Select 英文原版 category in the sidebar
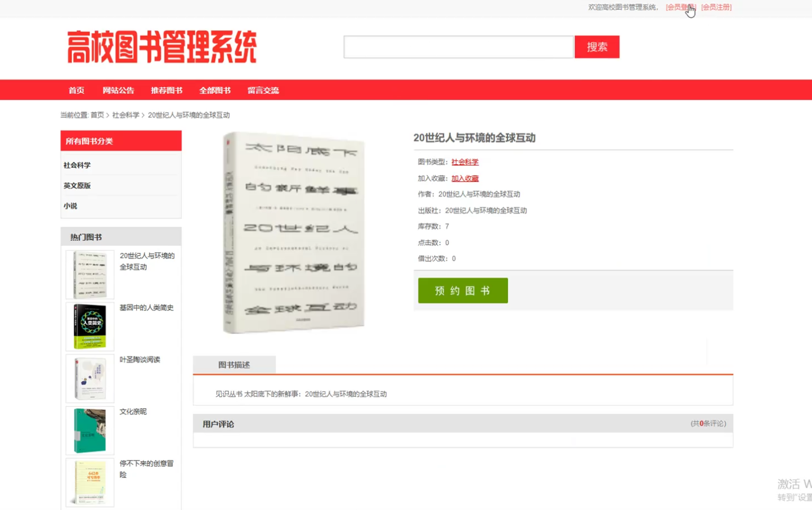 (77, 186)
